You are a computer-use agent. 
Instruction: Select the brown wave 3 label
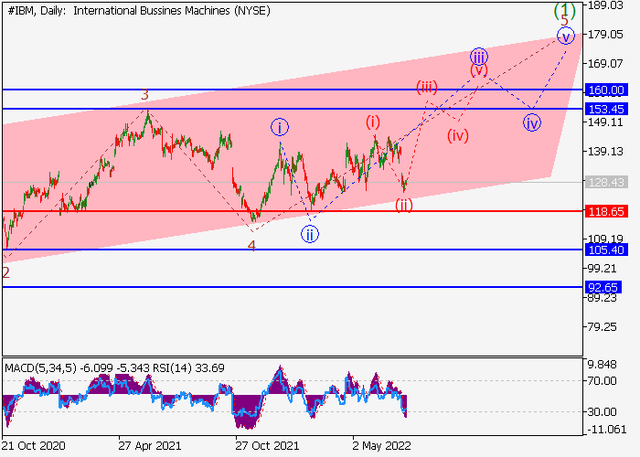point(145,95)
